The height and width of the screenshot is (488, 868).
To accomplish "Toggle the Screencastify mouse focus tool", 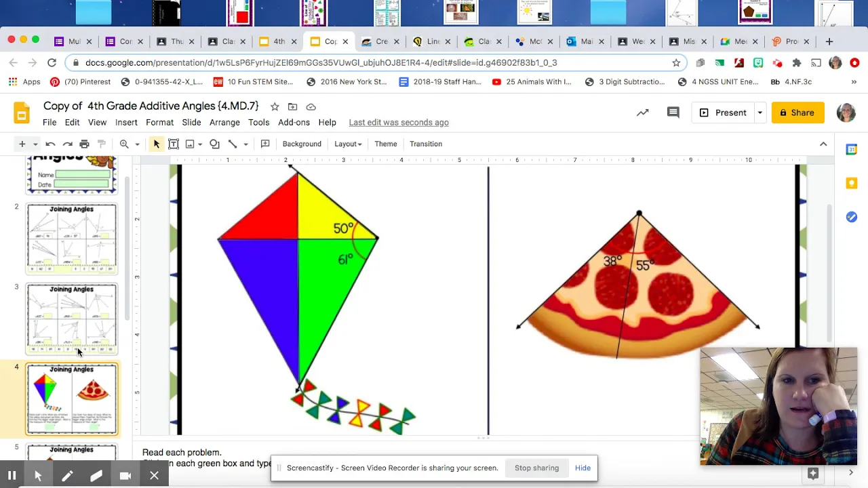I will [x=38, y=476].
